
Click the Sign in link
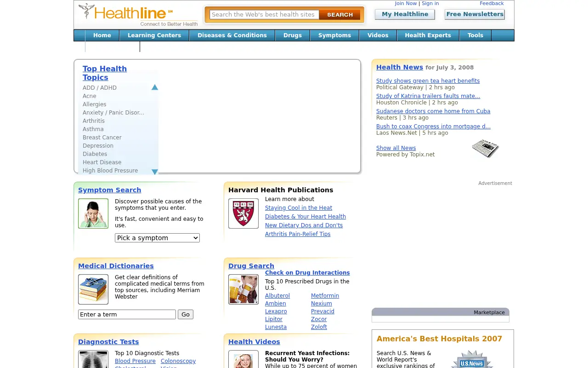[430, 3]
